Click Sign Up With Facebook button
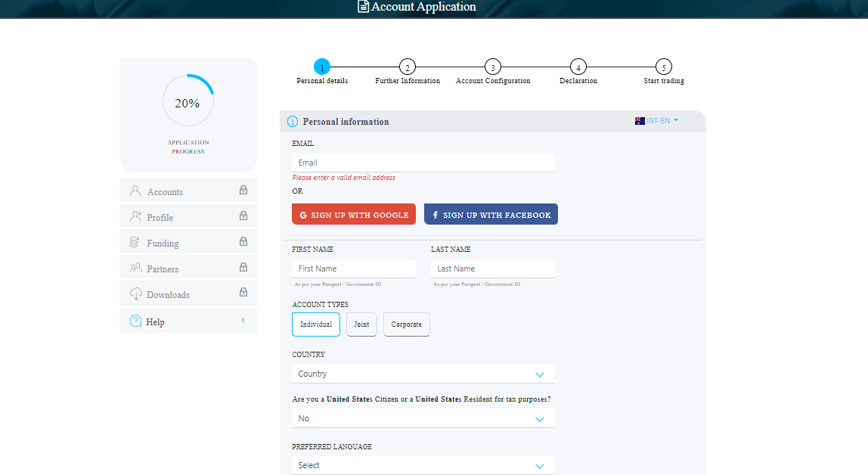 pos(491,215)
